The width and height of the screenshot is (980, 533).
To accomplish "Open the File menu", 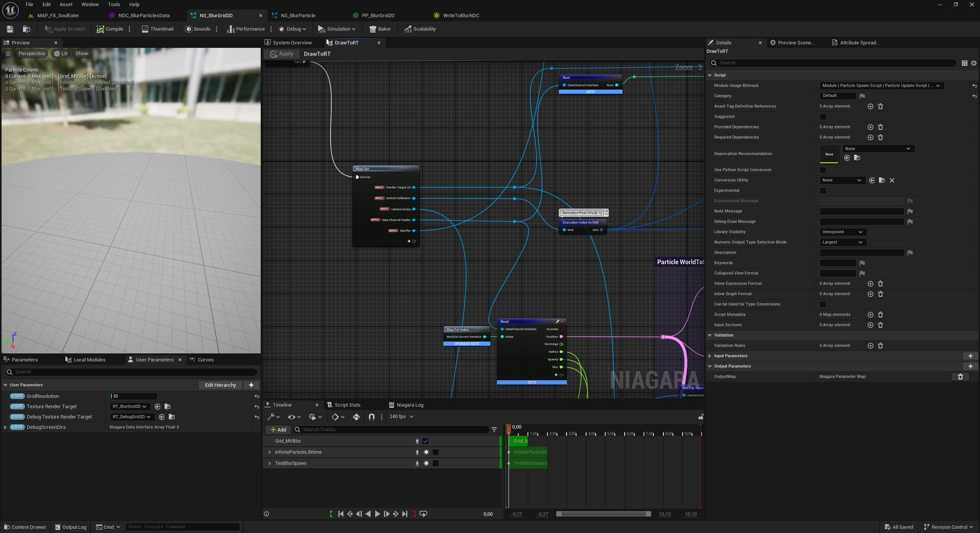I will (x=30, y=4).
